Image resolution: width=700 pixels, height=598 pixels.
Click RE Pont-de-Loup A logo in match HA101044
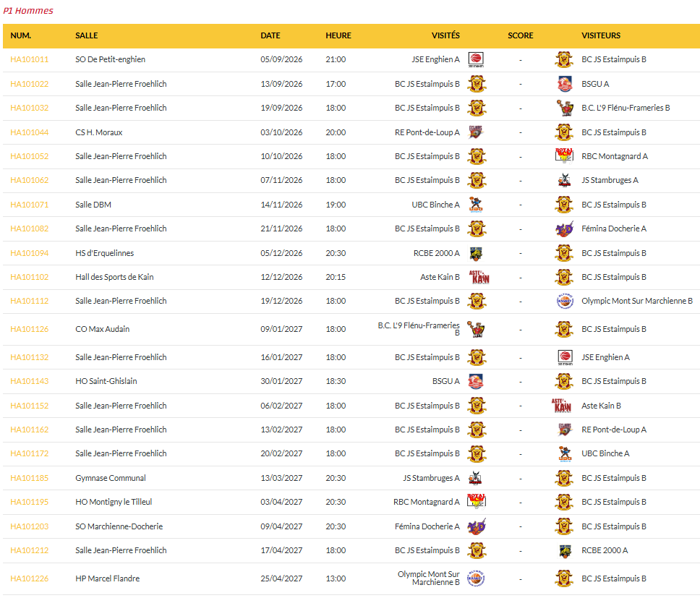coord(476,132)
